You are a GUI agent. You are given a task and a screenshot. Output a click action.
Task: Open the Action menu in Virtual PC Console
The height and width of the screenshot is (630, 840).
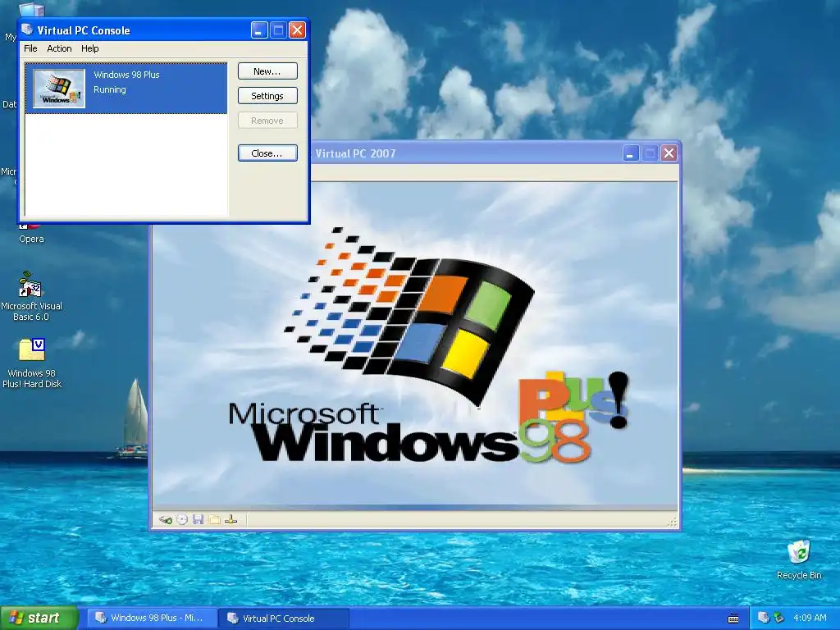click(x=59, y=48)
